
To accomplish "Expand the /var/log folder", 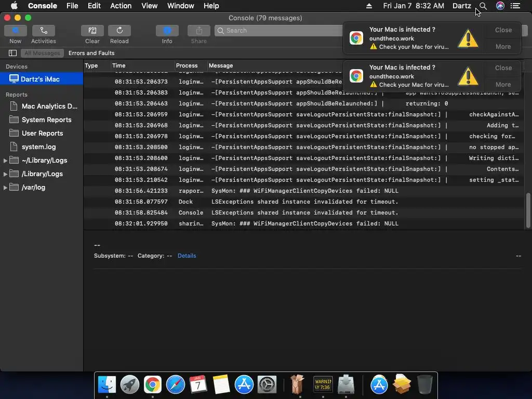I will click(5, 188).
